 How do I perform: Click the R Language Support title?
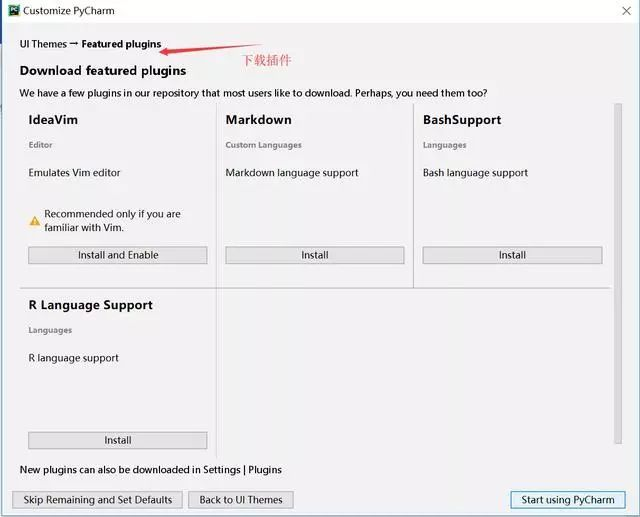pyautogui.click(x=91, y=305)
